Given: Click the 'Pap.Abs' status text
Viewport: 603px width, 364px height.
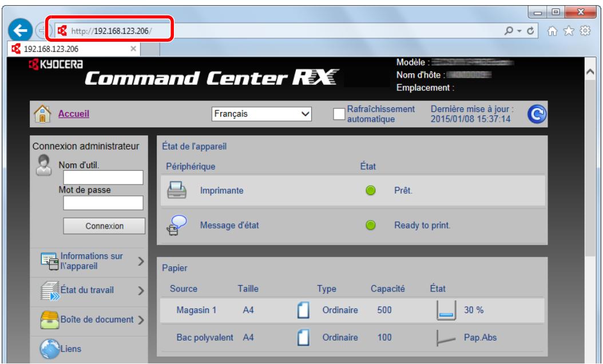Looking at the screenshot, I should point(480,338).
